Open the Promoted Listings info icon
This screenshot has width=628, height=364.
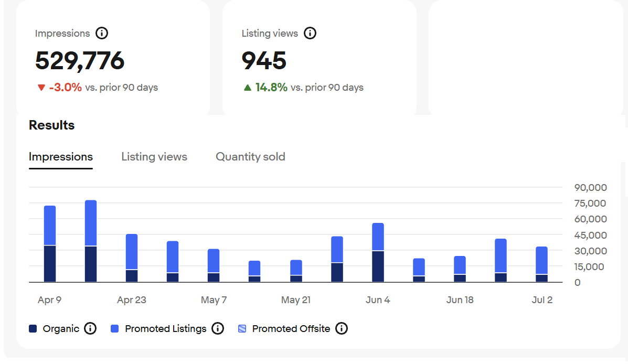tap(218, 329)
